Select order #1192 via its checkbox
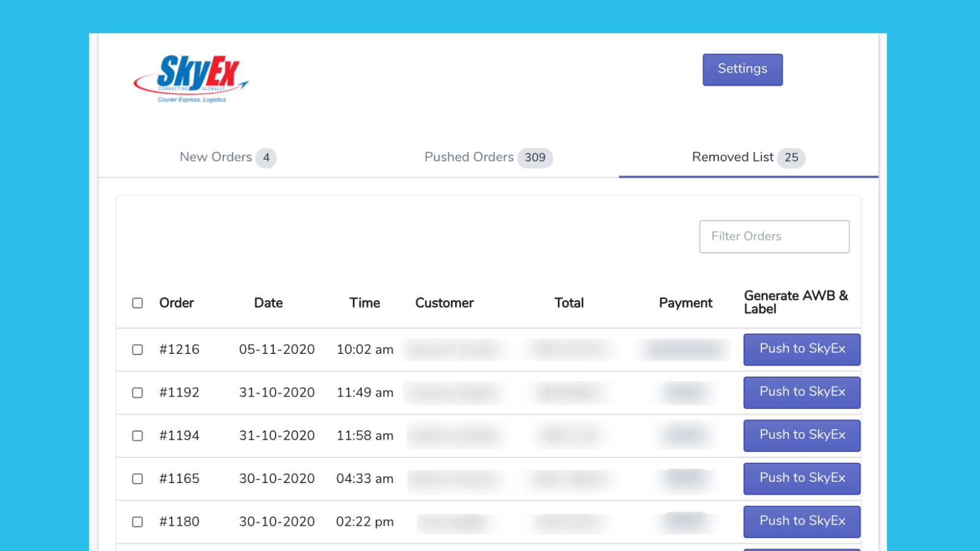 tap(137, 393)
